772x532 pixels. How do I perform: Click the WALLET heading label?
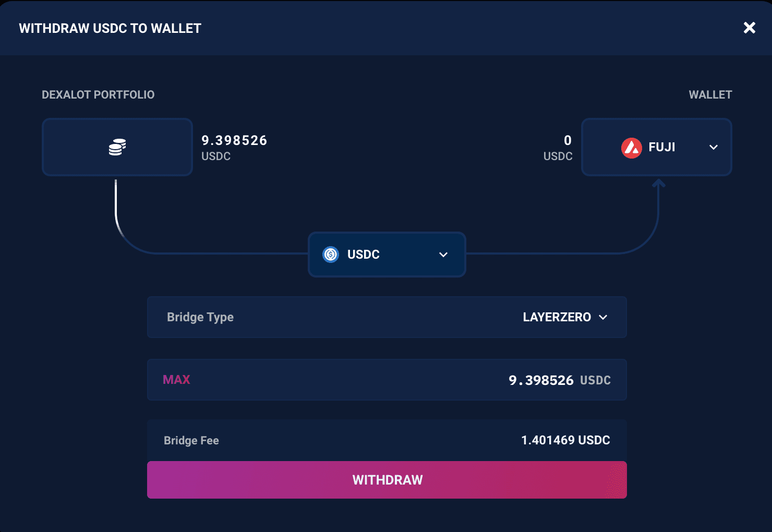(710, 95)
